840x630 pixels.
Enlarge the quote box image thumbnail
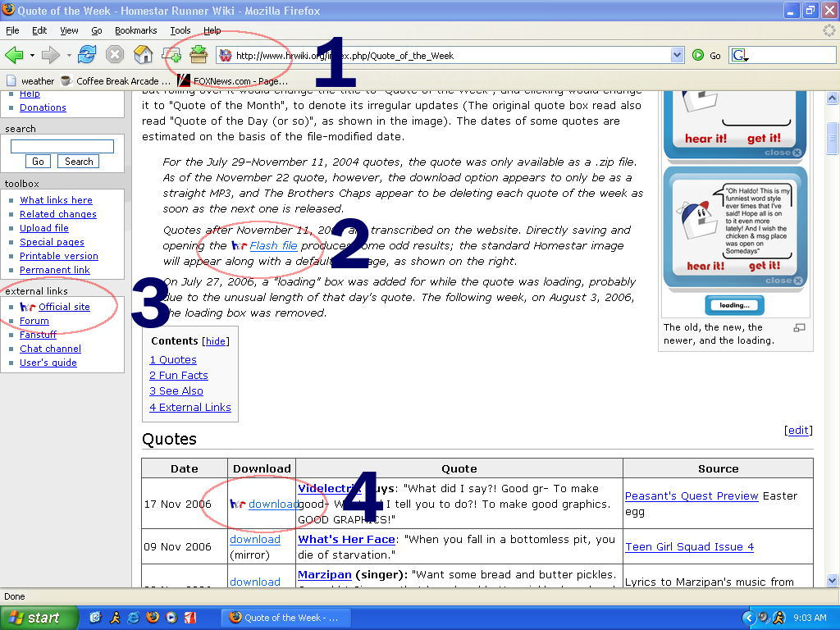[736, 203]
